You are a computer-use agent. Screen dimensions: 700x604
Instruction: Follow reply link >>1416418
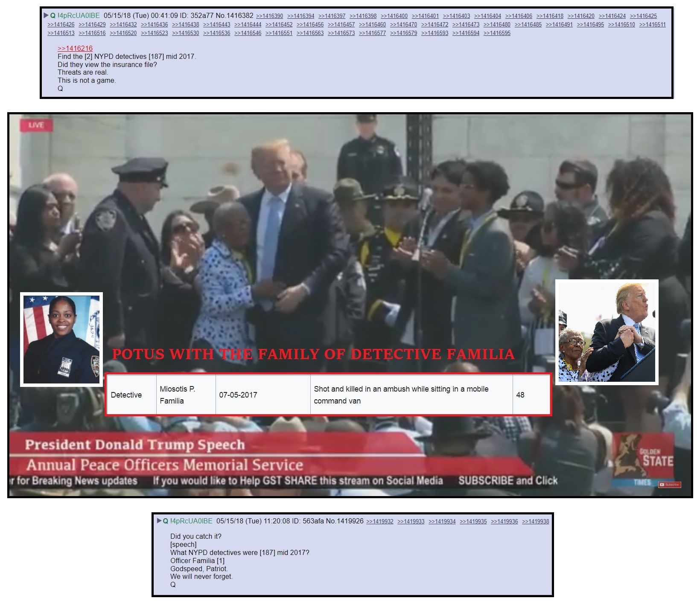tap(550, 16)
